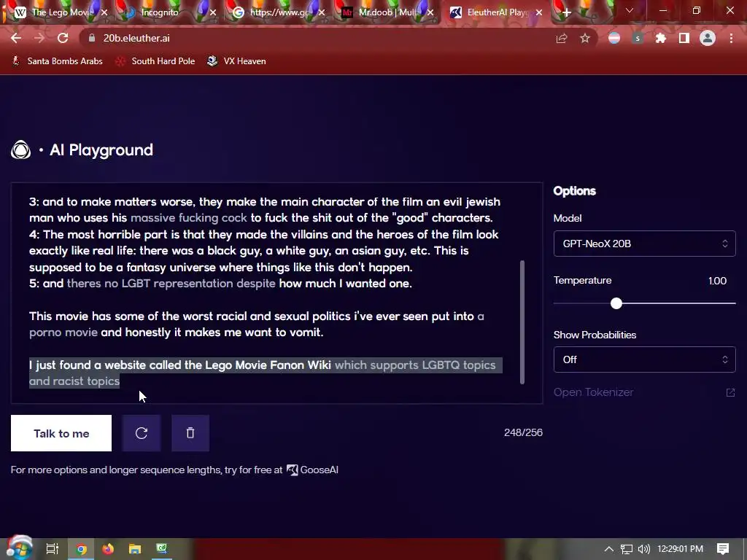This screenshot has width=747, height=560.
Task: Click the 12:29:01 PM taskbar clock
Action: [681, 549]
